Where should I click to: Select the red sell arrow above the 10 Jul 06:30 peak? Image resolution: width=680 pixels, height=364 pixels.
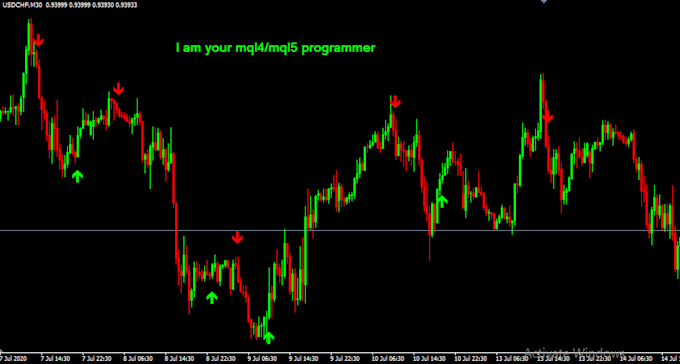[395, 102]
